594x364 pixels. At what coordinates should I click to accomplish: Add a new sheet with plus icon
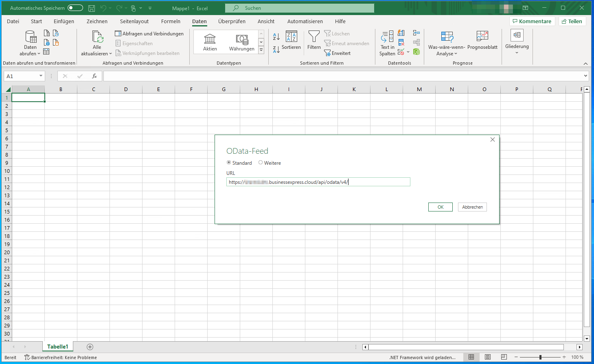pos(90,347)
